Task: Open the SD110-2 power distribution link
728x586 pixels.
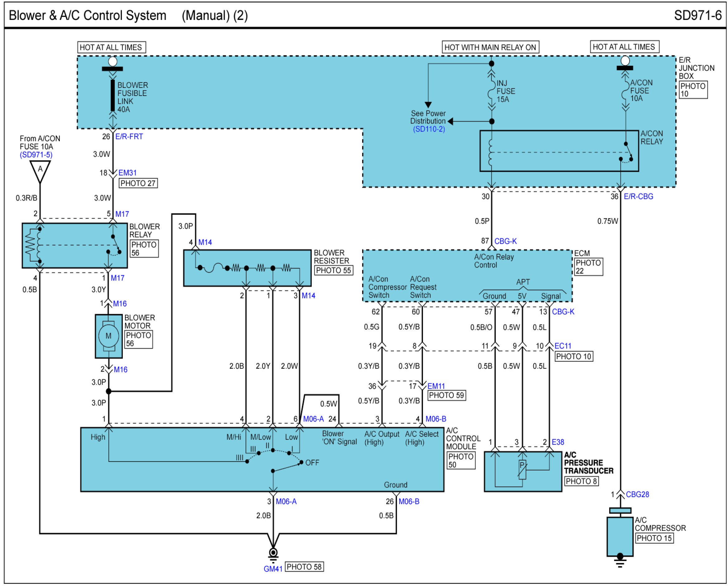Action: pos(429,129)
